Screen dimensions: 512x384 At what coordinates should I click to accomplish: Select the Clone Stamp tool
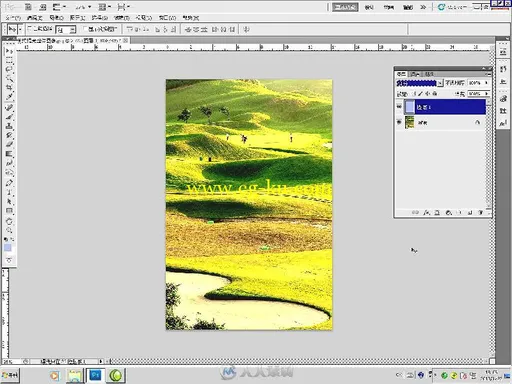point(9,126)
